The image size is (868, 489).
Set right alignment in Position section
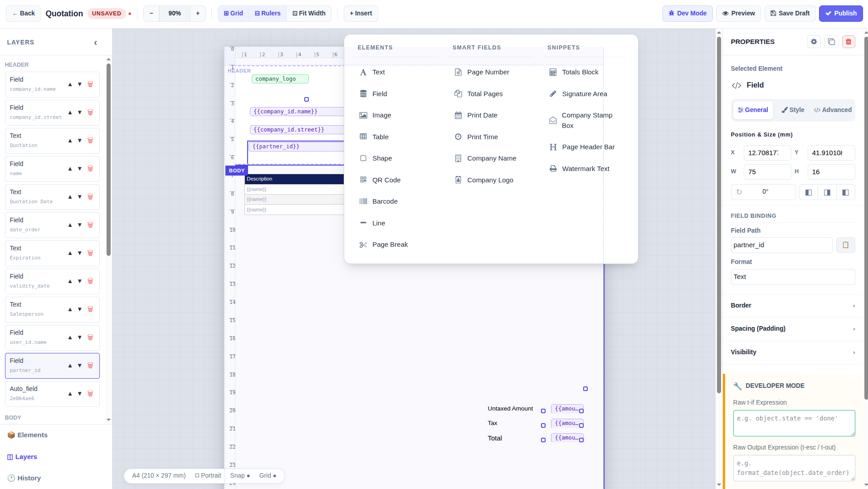(x=846, y=192)
